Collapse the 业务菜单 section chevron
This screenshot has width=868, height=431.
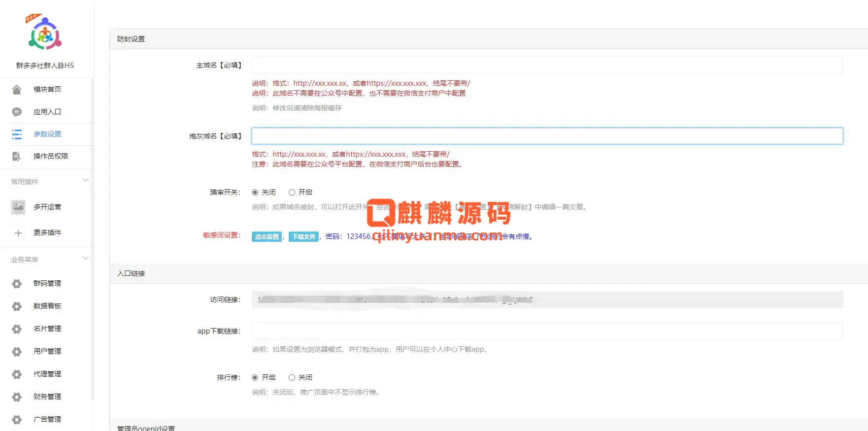pos(86,258)
